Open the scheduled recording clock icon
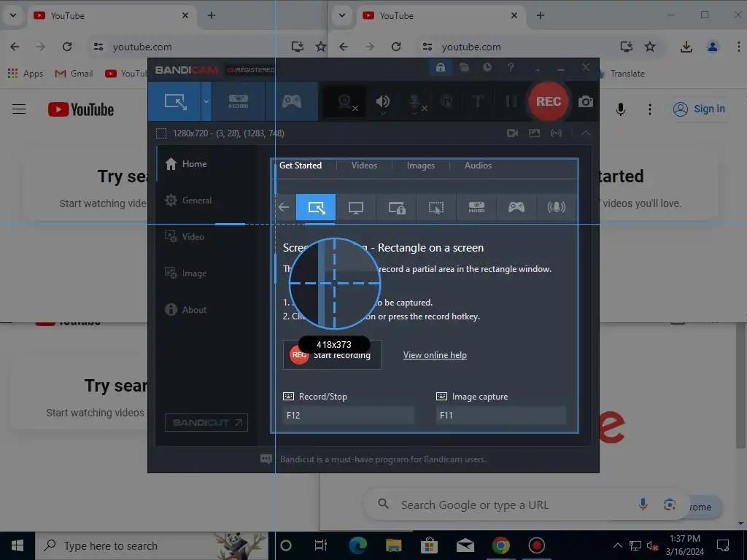Image resolution: width=747 pixels, height=560 pixels. pyautogui.click(x=487, y=68)
